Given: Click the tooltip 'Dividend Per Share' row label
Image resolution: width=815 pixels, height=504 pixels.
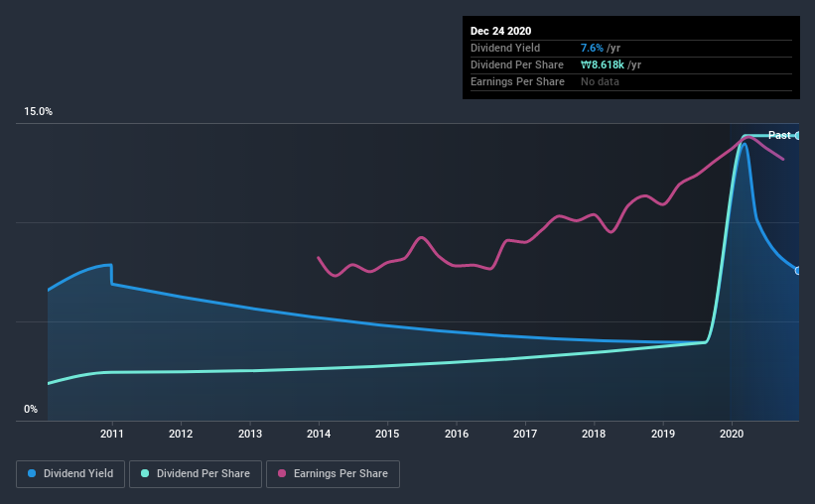Looking at the screenshot, I should coord(516,64).
